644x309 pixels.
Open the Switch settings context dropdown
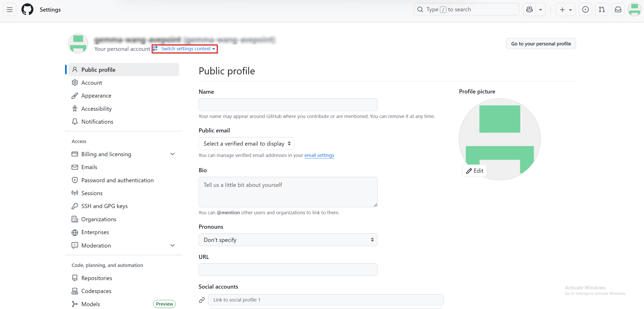click(184, 49)
